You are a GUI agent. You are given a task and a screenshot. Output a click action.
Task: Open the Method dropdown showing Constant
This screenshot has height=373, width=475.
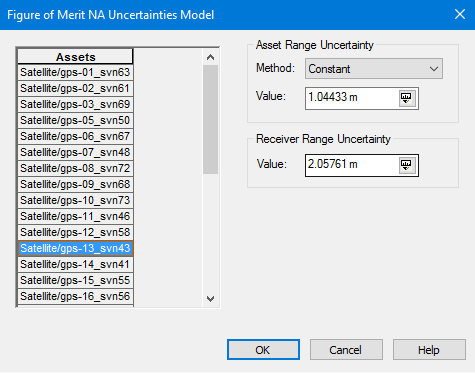click(x=374, y=69)
